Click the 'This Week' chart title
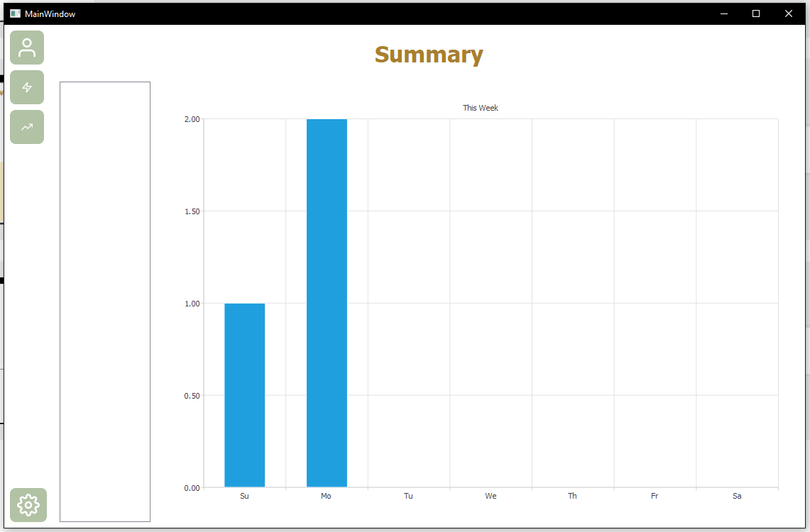Image resolution: width=810 pixels, height=532 pixels. click(x=481, y=108)
